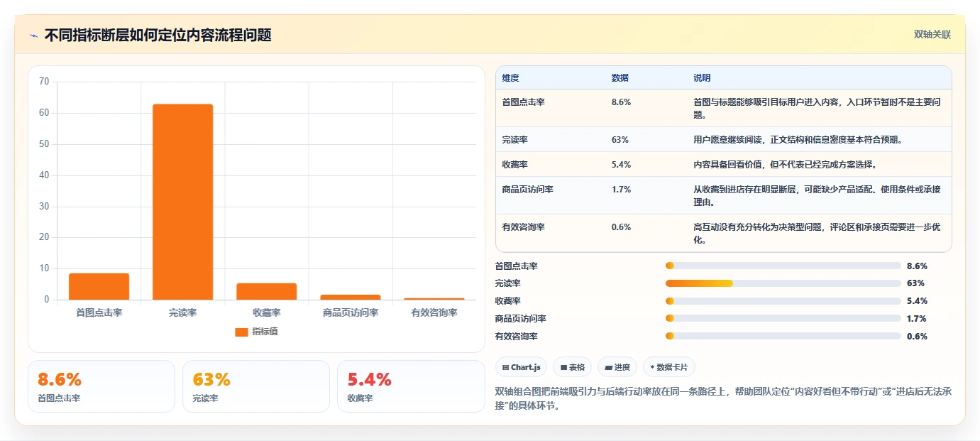The height and width of the screenshot is (441, 980).
Task: Open the 8.6% 首图点击率 stat card
Action: (101, 386)
